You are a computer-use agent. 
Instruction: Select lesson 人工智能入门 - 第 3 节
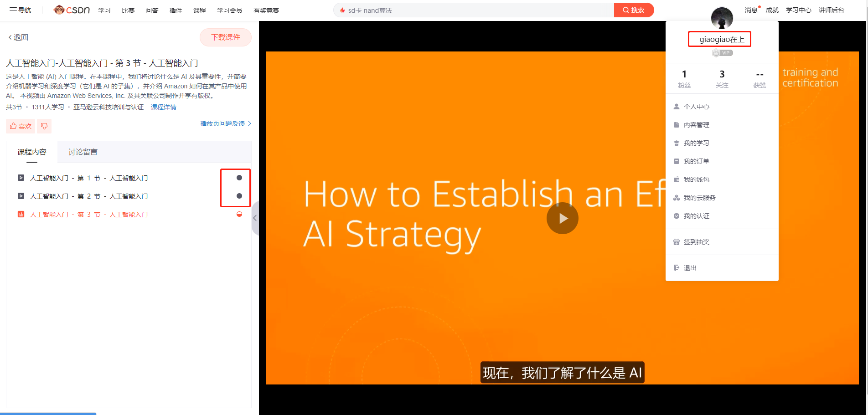point(89,214)
